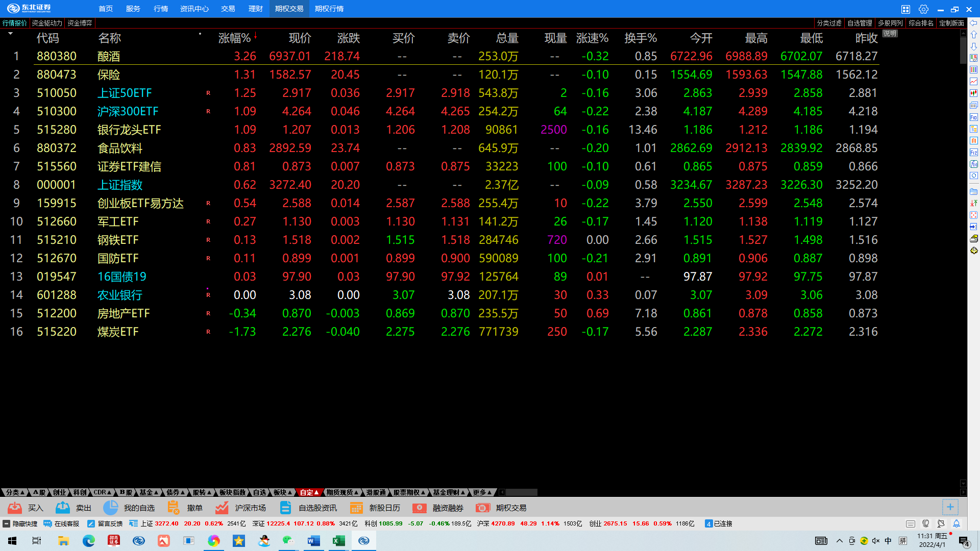Screen dimensions: 980x551
Task: Expand the 更多▲ dropdown tab
Action: tap(482, 492)
